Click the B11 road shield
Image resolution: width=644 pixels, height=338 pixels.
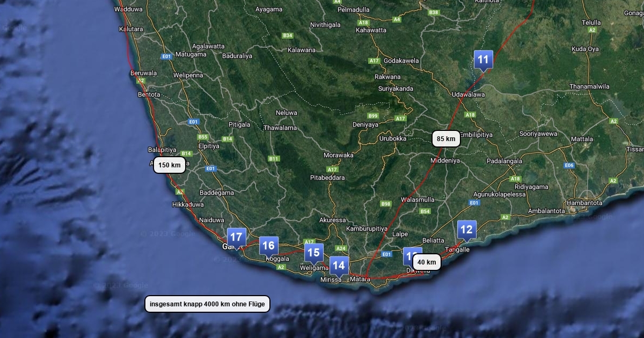(274, 159)
